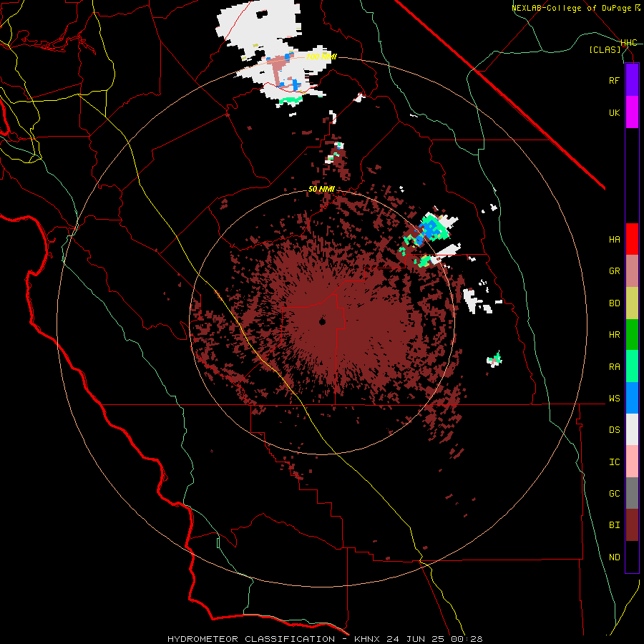
Task: Click the 'DS' legend label
Action: point(614,430)
